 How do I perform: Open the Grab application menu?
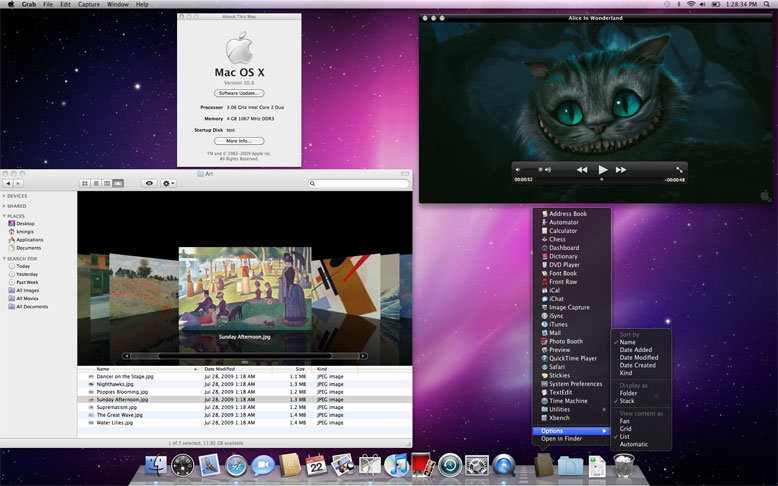click(29, 4)
